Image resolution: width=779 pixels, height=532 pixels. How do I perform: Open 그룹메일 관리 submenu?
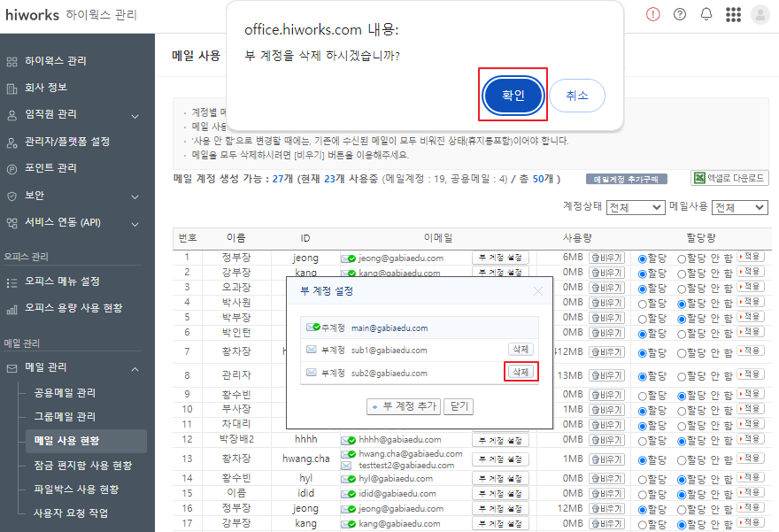click(65, 417)
